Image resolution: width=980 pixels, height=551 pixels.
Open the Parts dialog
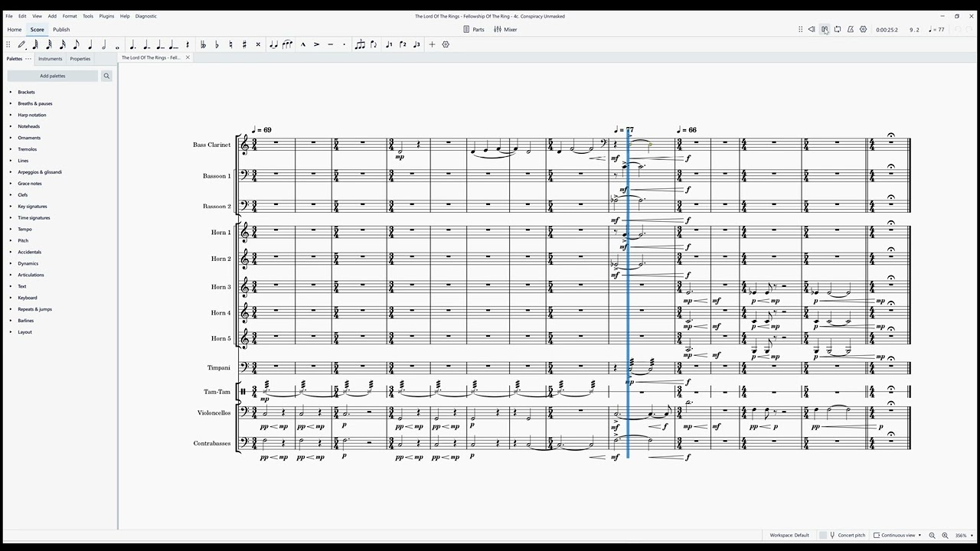pos(474,30)
